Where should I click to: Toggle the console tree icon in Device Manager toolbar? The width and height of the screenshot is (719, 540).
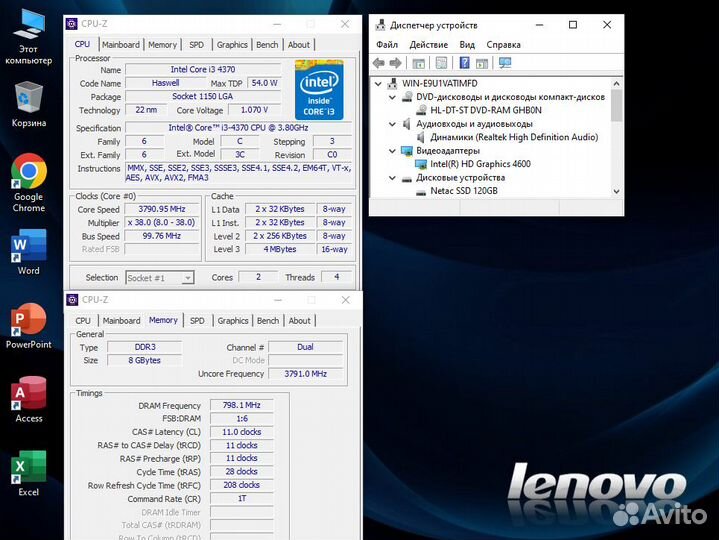pyautogui.click(x=418, y=63)
